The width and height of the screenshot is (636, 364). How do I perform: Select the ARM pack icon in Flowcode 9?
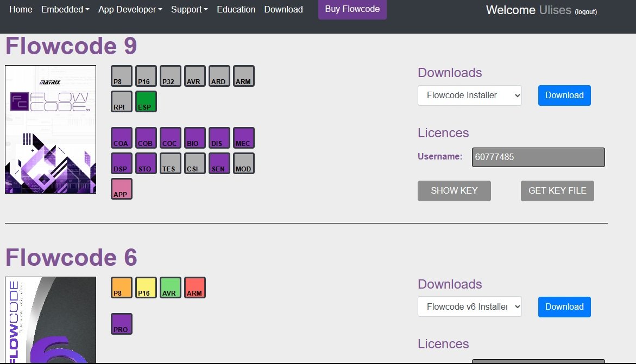click(244, 76)
